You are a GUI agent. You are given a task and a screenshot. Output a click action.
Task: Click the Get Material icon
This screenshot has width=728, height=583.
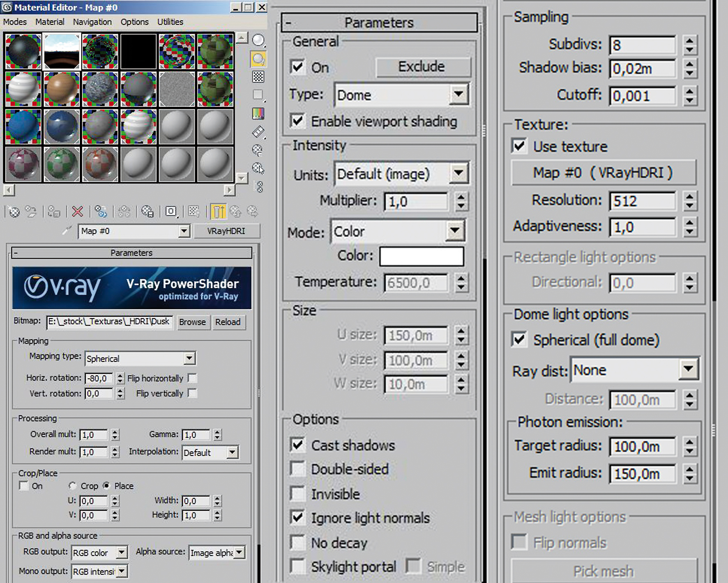[14, 212]
